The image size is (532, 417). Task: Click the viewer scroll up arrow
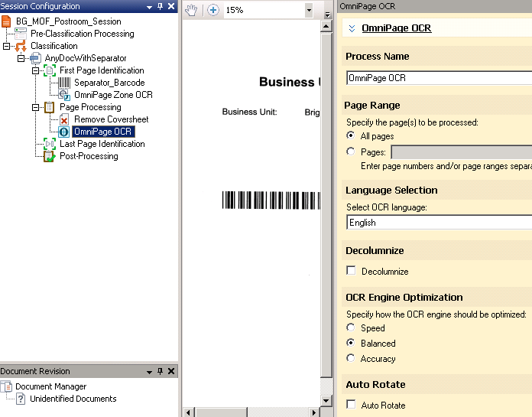(x=326, y=27)
